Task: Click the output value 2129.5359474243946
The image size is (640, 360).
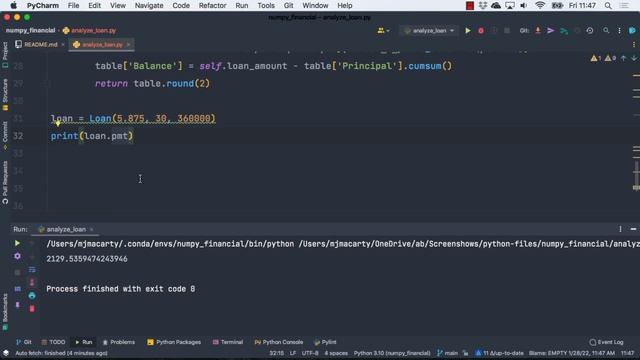Action: click(87, 259)
